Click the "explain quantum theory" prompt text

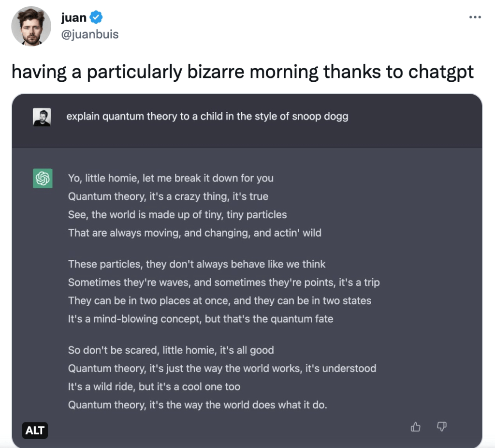[207, 117]
